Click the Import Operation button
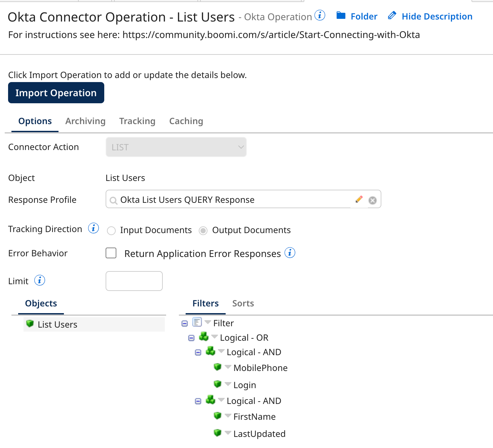The height and width of the screenshot is (448, 493). (x=56, y=92)
